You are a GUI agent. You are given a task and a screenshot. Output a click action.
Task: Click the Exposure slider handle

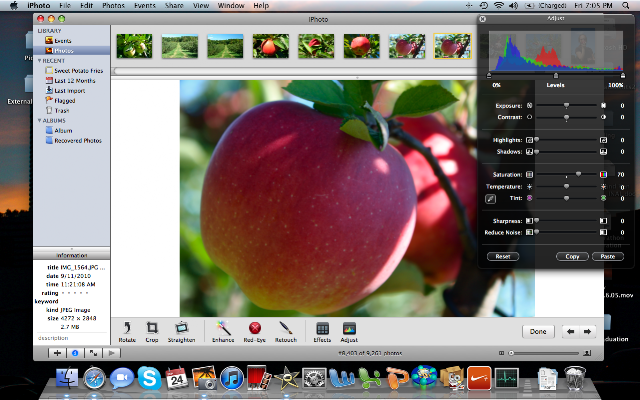(566, 106)
